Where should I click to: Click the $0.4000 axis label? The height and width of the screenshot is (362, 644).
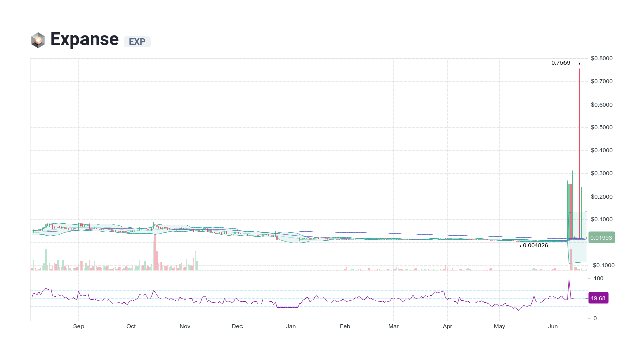[x=601, y=150]
